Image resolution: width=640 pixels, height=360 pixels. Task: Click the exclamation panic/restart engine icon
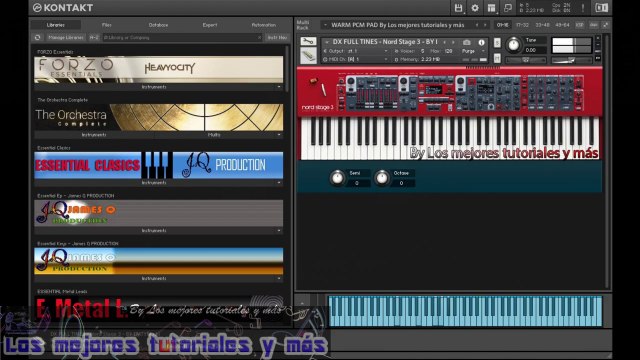583,8
